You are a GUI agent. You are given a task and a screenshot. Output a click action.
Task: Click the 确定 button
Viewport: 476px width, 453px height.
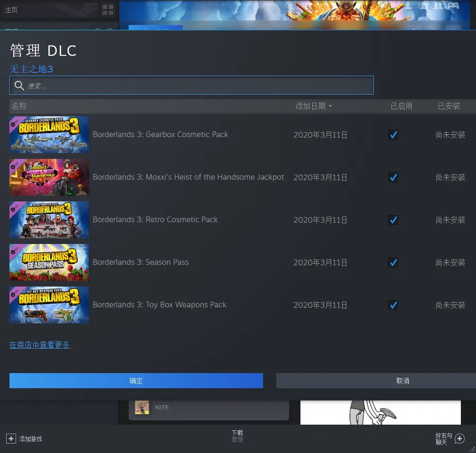point(136,381)
